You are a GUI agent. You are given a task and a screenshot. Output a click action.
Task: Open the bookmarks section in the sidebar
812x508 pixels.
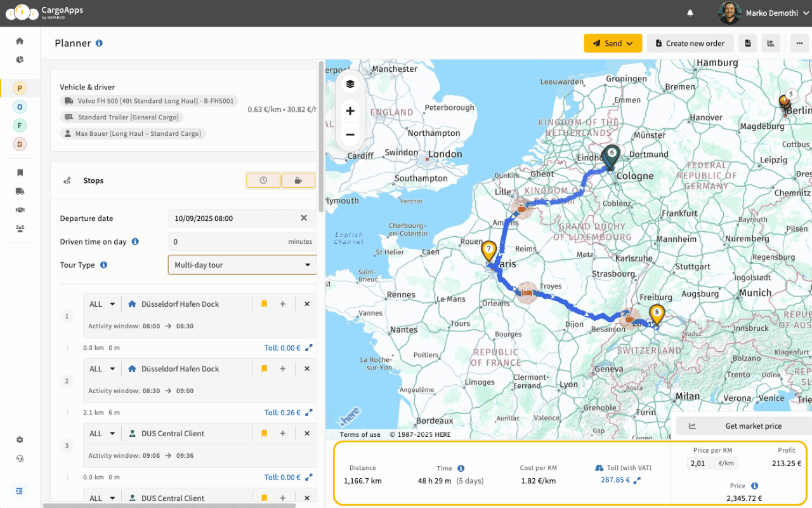[x=19, y=172]
